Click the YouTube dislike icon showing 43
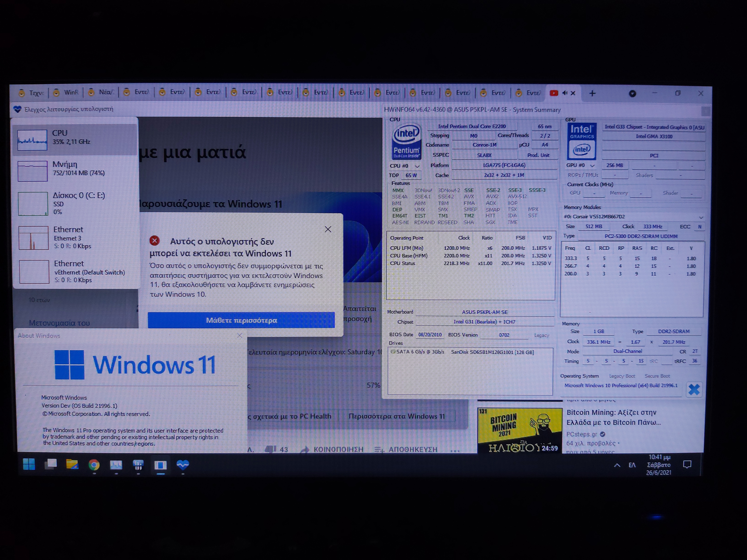The image size is (747, 560). 271,449
